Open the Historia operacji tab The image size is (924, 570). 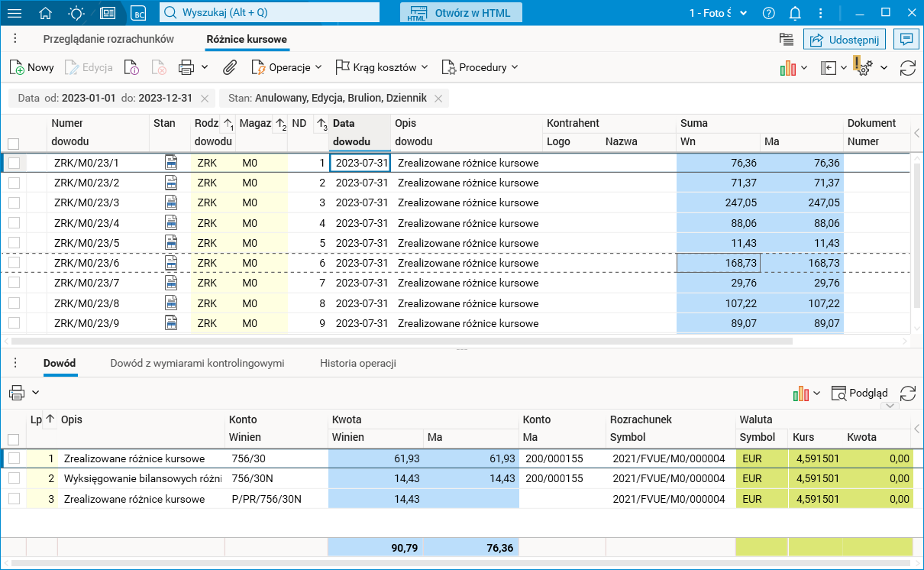pyautogui.click(x=357, y=363)
